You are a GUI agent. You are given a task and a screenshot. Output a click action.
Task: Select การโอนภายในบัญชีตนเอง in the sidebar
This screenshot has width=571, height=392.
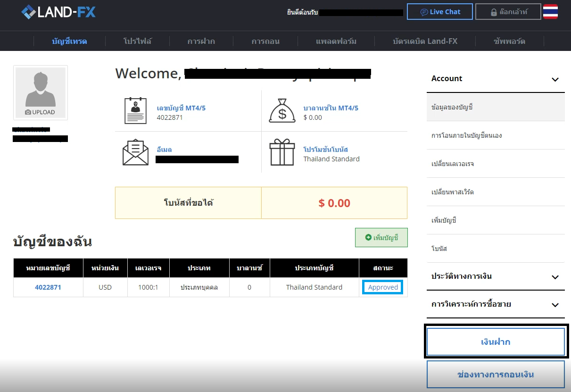[x=496, y=135]
